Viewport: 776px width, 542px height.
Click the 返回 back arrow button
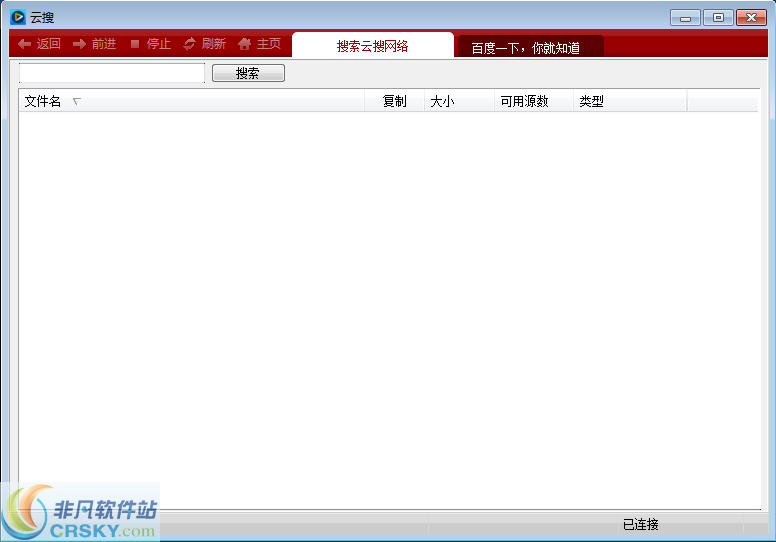tap(39, 44)
